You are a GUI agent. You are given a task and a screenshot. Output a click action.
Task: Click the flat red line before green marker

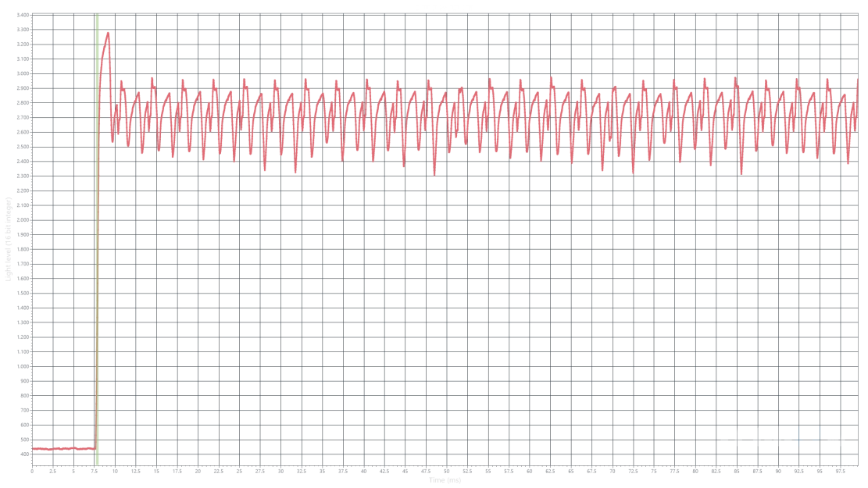click(x=63, y=448)
